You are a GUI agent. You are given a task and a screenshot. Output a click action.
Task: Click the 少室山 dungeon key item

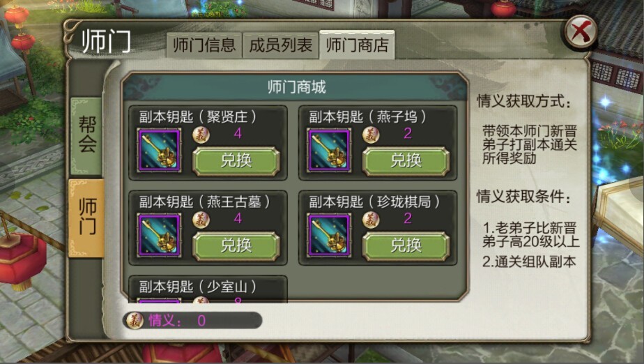(x=208, y=289)
